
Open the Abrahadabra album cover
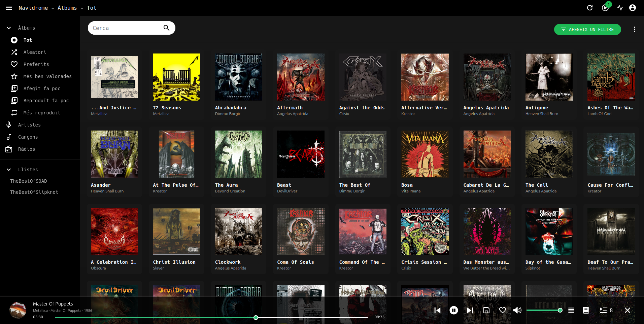[x=239, y=77]
